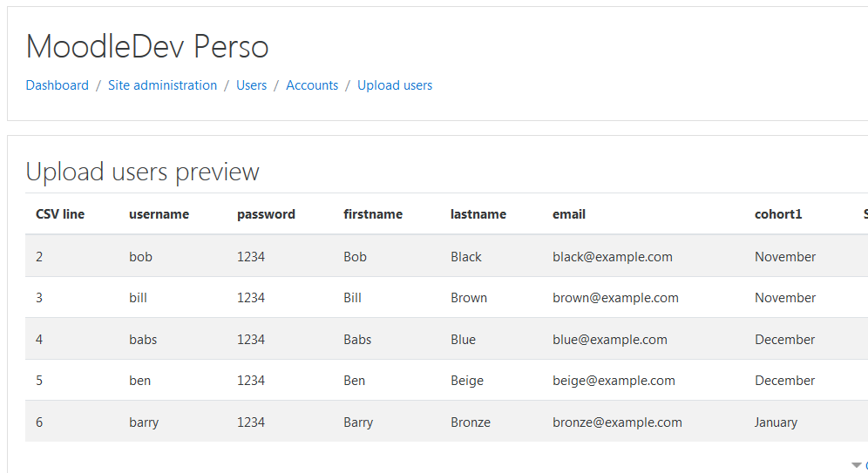Open the Accounts breadcrumb link
The image size is (868, 473).
tap(312, 85)
